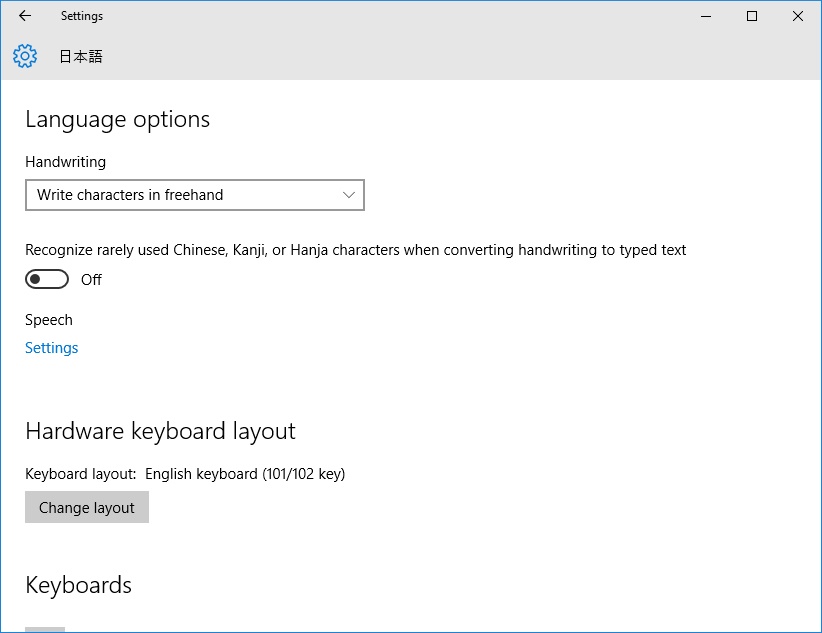Minimize the Settings window
The image size is (822, 633).
click(x=706, y=16)
